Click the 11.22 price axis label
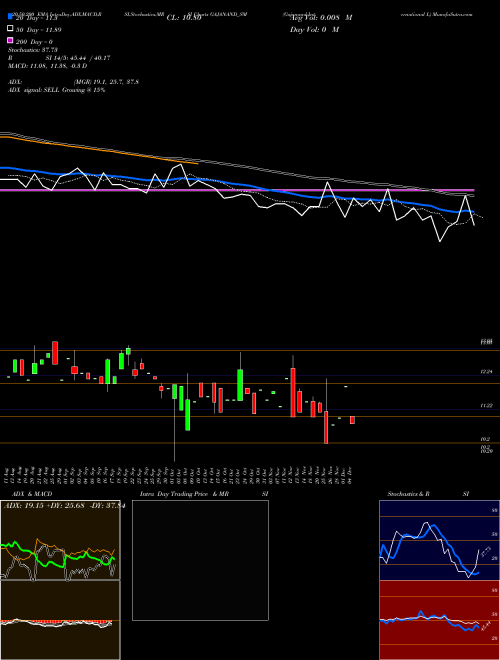Viewport: 500px width, 660px height. 487,405
